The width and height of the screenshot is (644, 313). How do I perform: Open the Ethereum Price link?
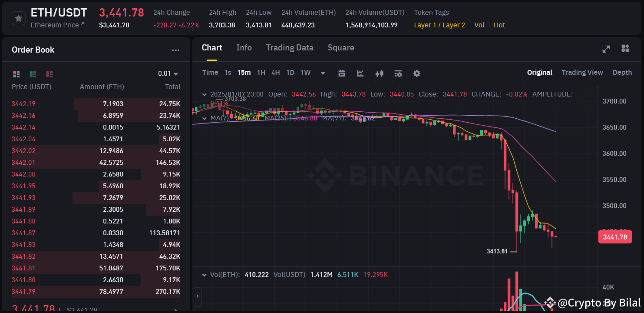[57, 25]
